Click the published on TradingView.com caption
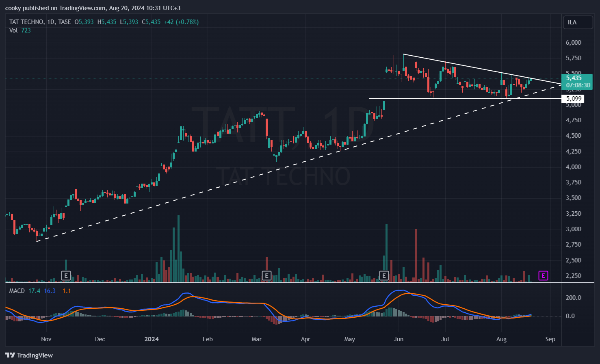The width and height of the screenshot is (600, 364). click(x=93, y=8)
